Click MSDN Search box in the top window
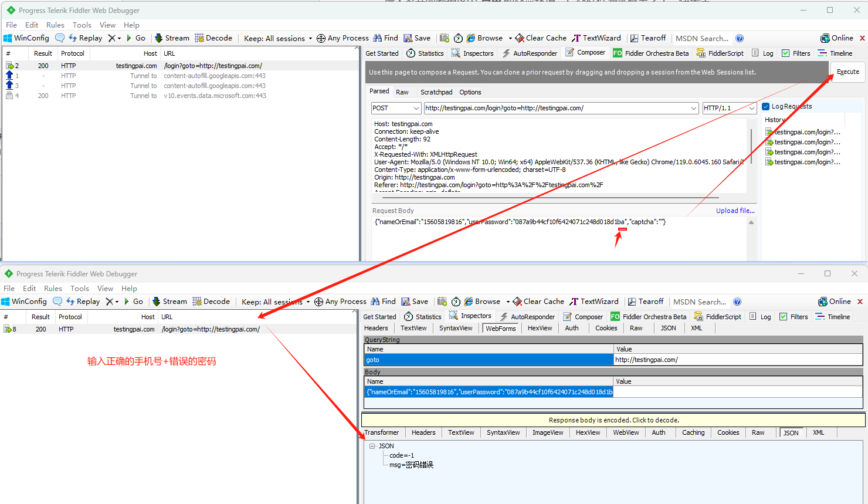868x504 pixels. coord(702,39)
